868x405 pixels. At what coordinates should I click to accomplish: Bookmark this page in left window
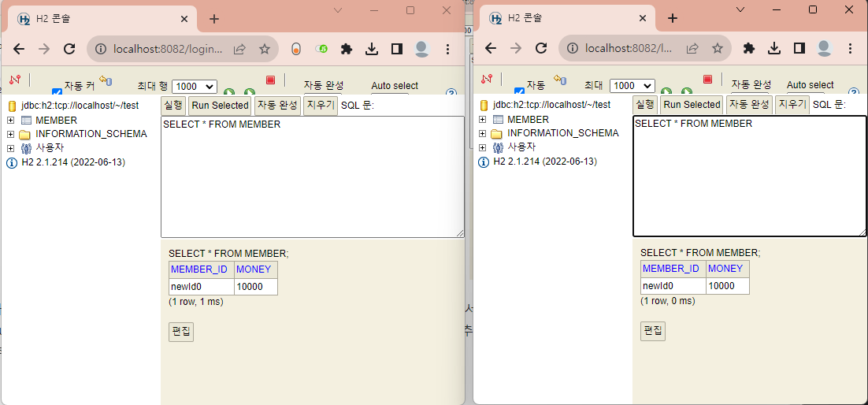[265, 50]
